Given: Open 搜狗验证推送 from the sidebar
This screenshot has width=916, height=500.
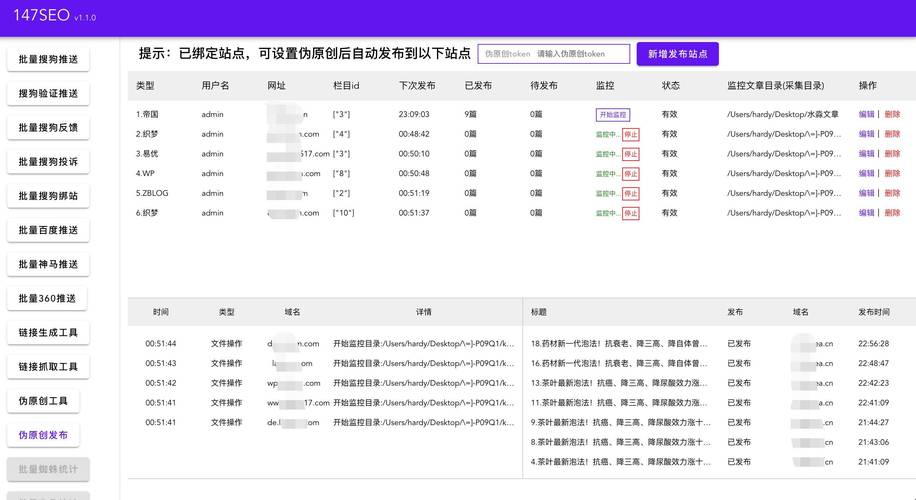Looking at the screenshot, I should [48, 94].
